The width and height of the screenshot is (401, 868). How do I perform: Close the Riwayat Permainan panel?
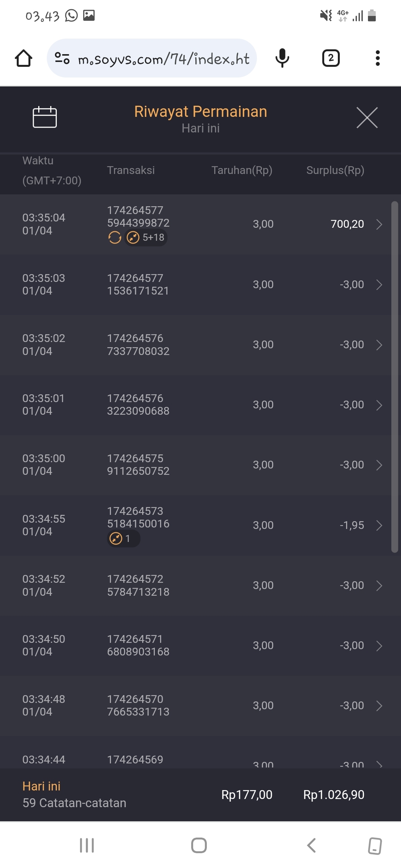[x=367, y=118]
